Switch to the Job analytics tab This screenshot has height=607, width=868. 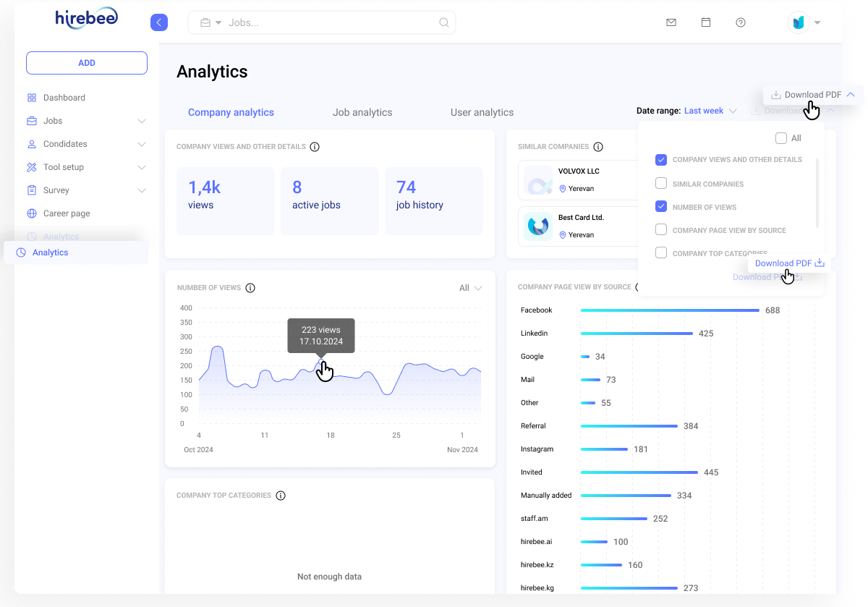362,112
